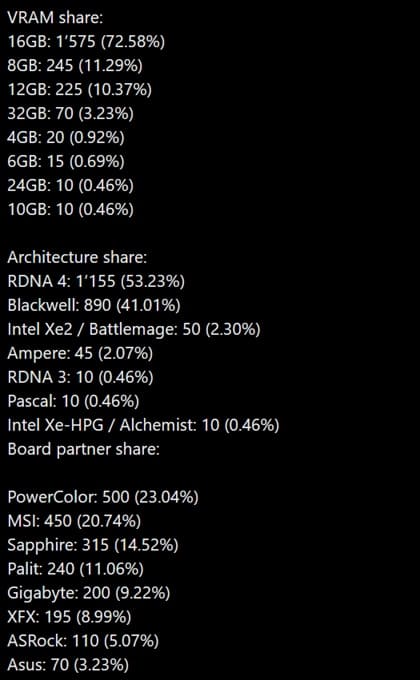This screenshot has height=680, width=420.
Task: Click the Board partner share heading
Action: coord(84,449)
